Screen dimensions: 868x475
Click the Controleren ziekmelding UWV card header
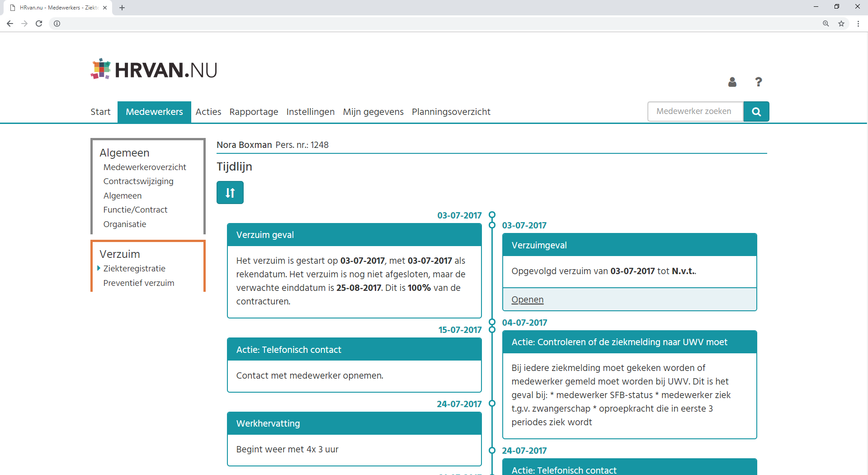(x=630, y=342)
